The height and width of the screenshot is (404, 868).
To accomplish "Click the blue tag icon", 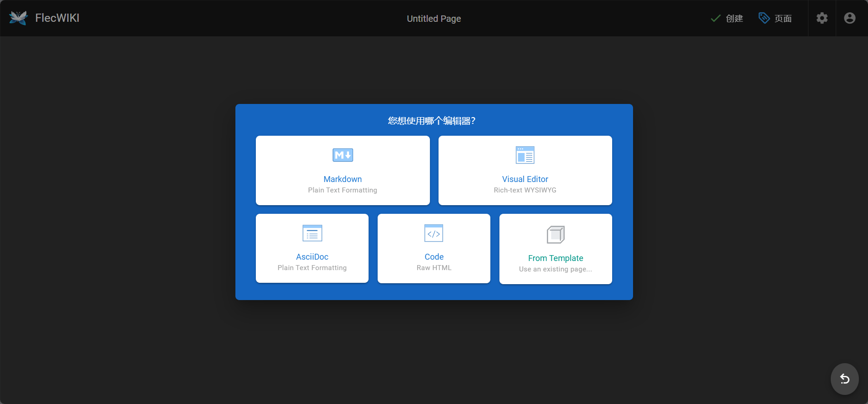I will [764, 18].
